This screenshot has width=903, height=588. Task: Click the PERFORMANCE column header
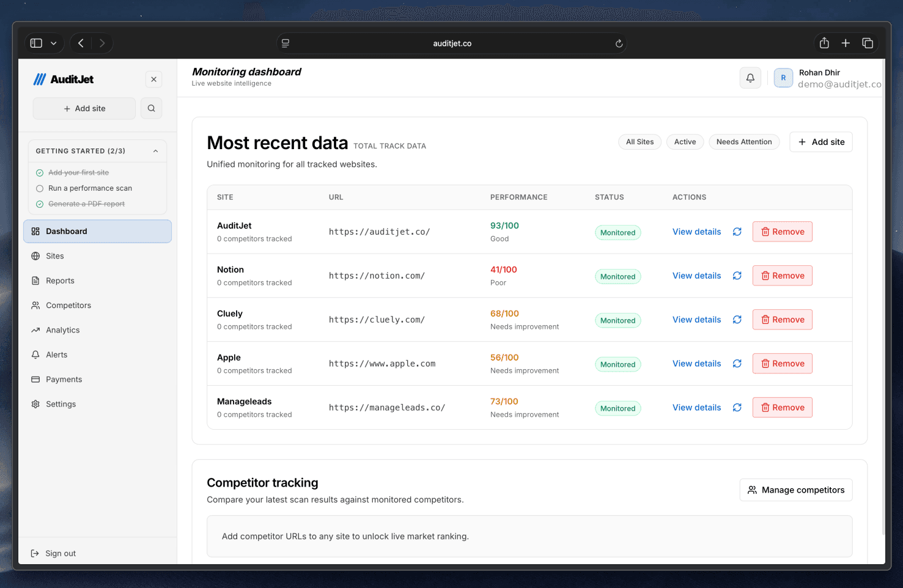pos(518,197)
